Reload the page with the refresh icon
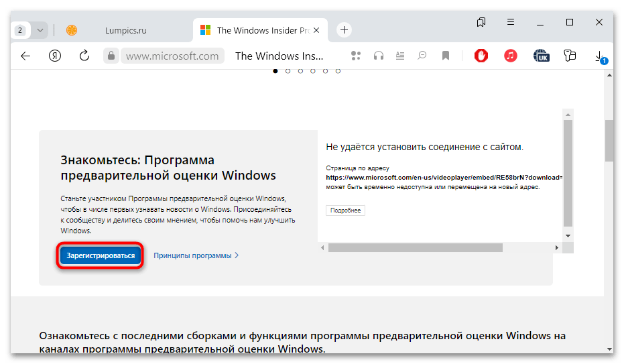 [x=84, y=56]
